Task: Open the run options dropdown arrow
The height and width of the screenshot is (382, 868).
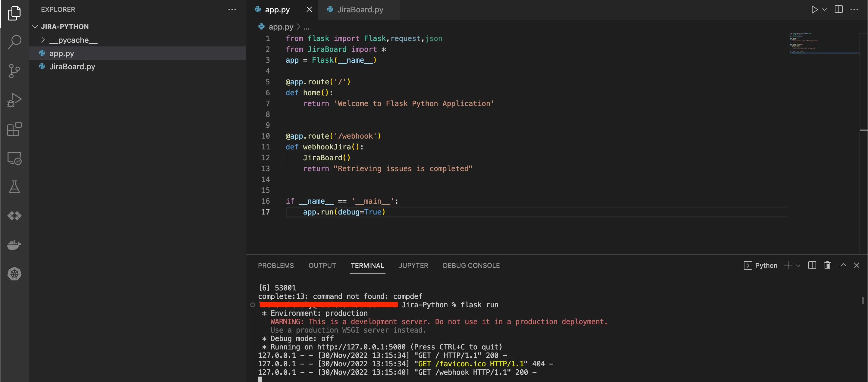Action: pos(825,9)
